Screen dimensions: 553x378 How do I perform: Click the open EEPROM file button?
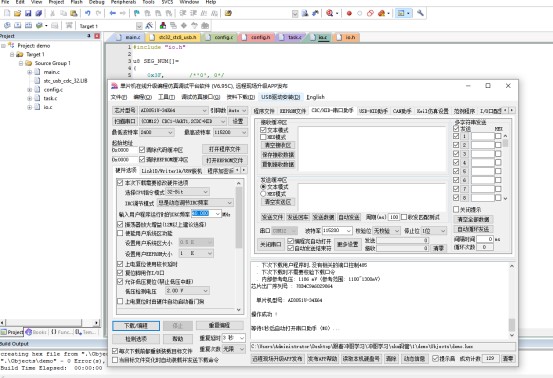[225, 160]
